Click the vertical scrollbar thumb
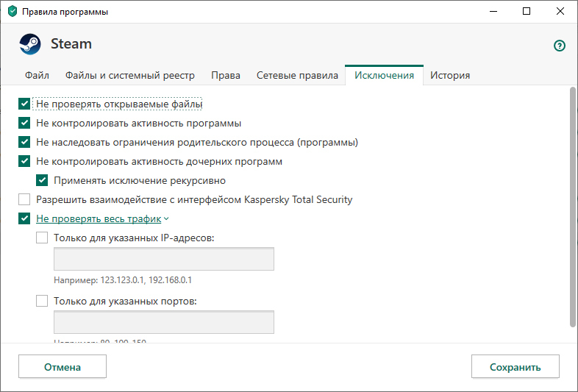The height and width of the screenshot is (392, 578). [x=573, y=206]
